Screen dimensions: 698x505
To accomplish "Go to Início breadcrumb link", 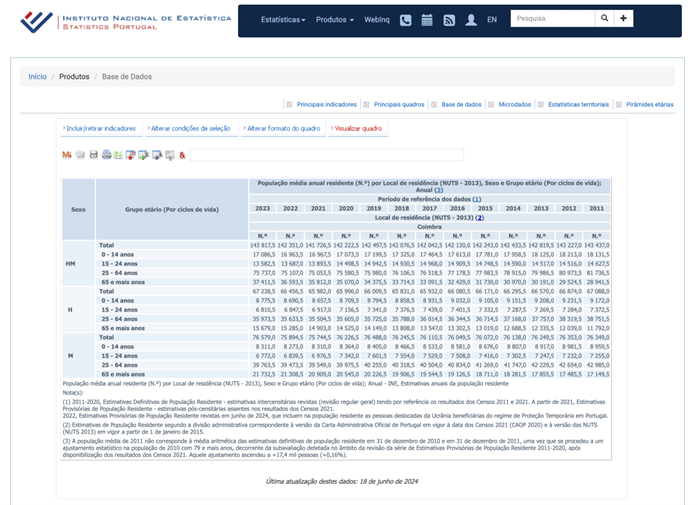I will pyautogui.click(x=37, y=76).
